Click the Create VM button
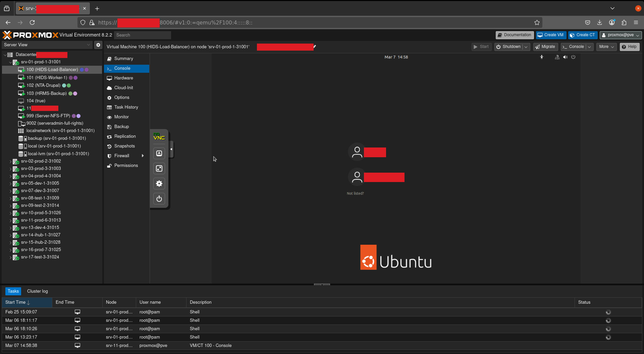Screen dimensions: 644x354 (551, 35)
